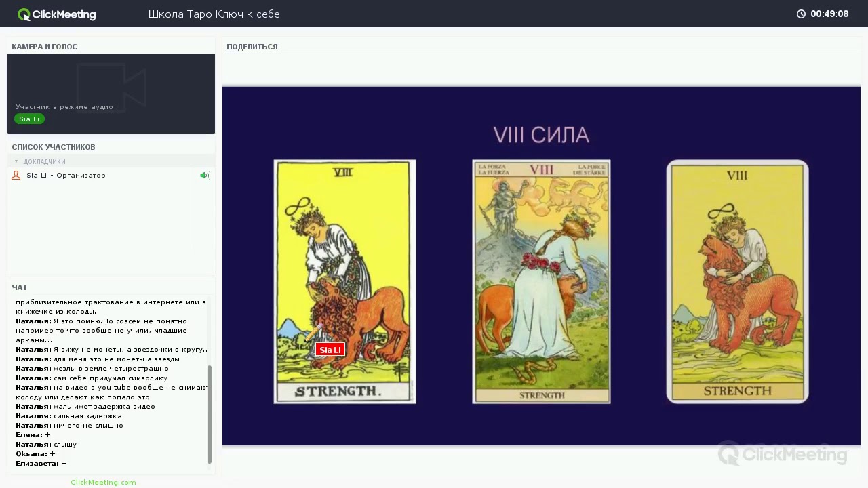Click chat message 'жезлы в земле четырестрашно'
The width and height of the screenshot is (868, 488).
[x=111, y=369]
